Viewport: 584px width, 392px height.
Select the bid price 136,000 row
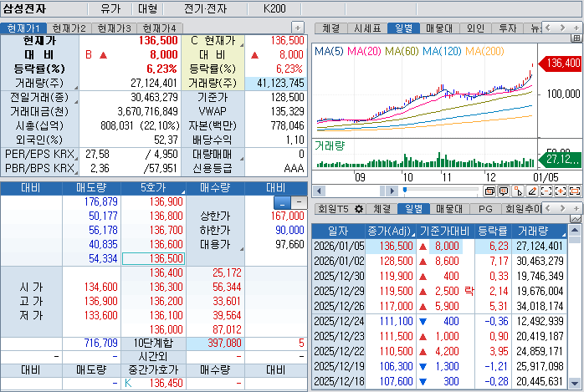point(153,329)
